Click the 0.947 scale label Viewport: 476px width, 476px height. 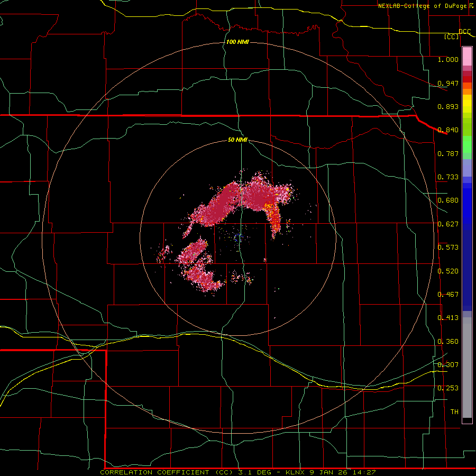448,83
